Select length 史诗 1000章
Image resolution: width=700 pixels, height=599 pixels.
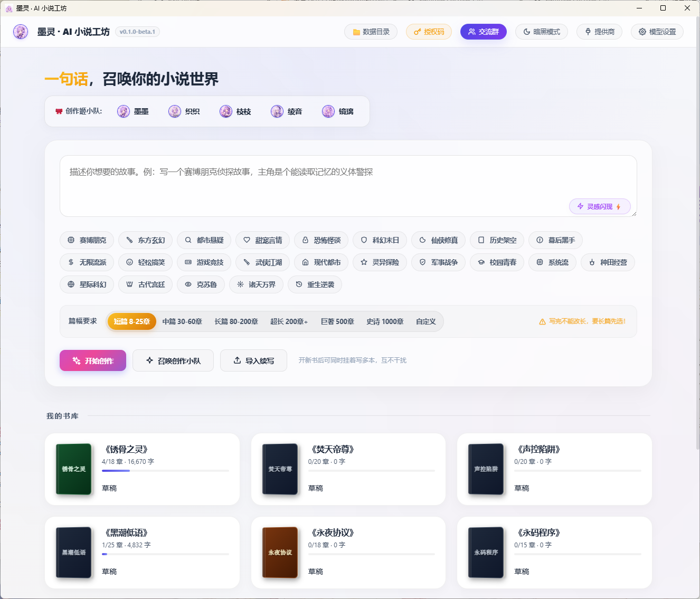click(385, 321)
